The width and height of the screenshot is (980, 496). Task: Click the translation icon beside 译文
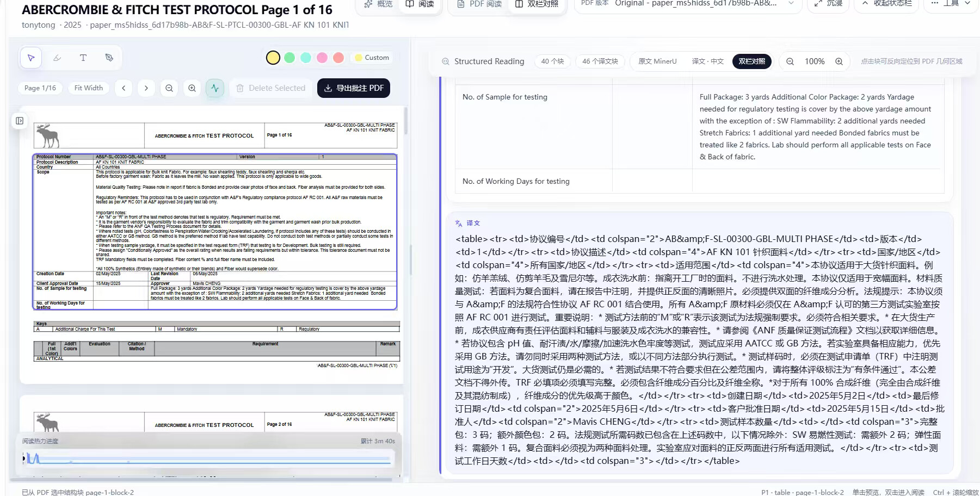pyautogui.click(x=459, y=223)
